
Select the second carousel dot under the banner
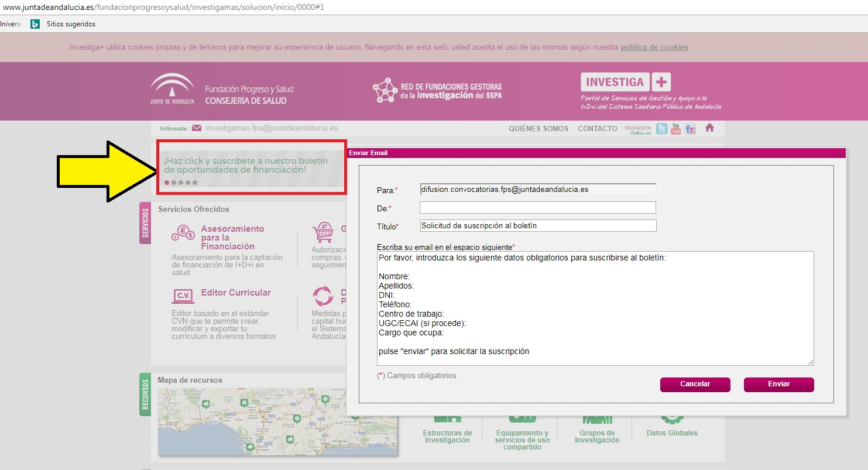[174, 183]
